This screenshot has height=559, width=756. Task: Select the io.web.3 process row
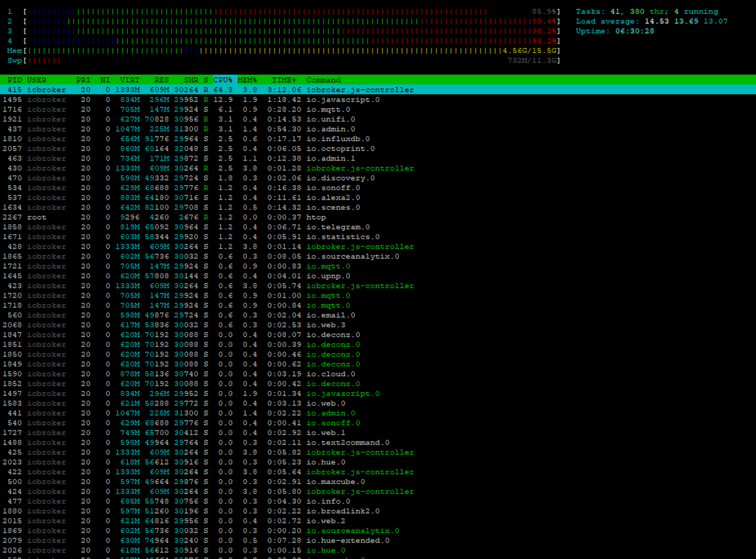tap(378, 325)
